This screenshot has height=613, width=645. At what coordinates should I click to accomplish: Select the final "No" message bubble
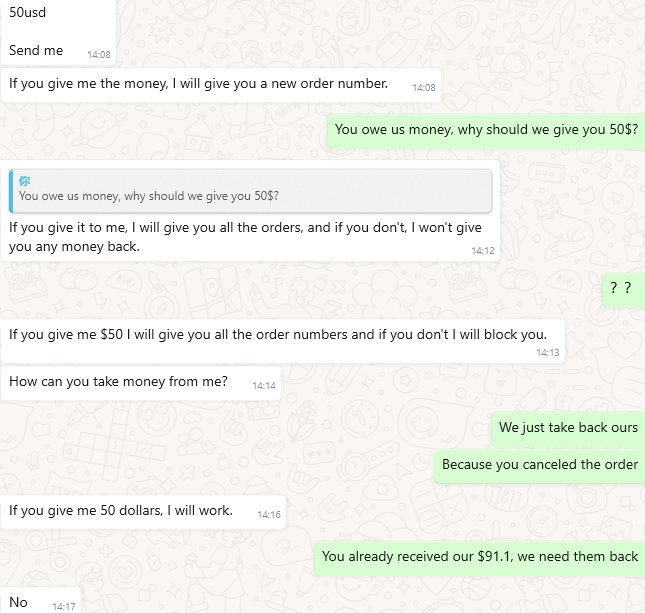tap(19, 602)
